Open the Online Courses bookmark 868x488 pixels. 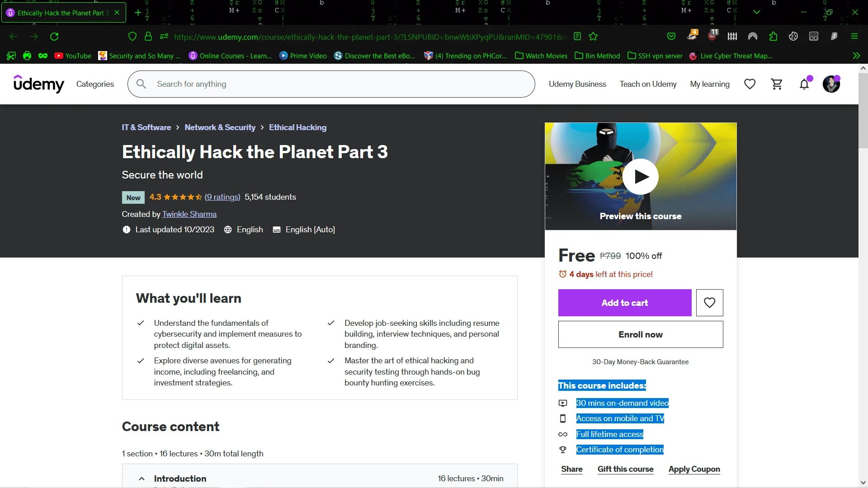[231, 56]
